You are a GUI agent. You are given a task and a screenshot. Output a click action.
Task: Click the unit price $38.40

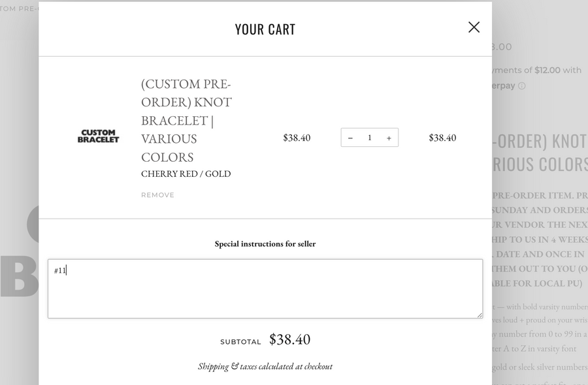pyautogui.click(x=297, y=138)
